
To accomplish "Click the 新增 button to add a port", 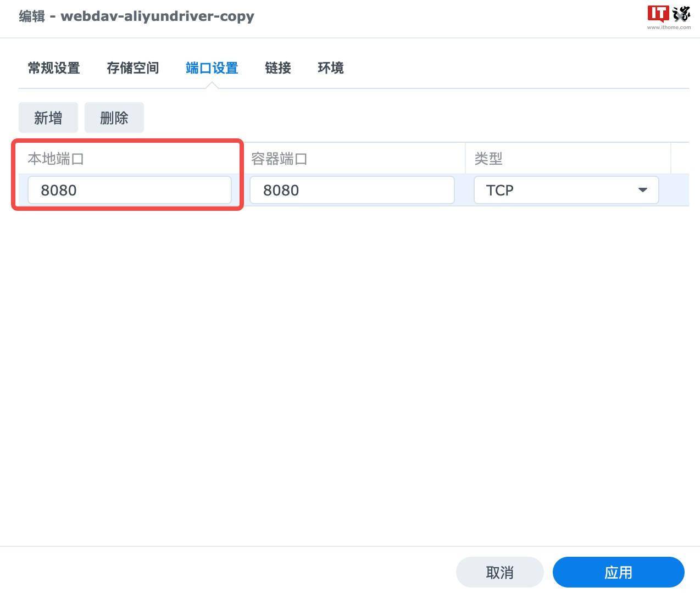I will [48, 118].
